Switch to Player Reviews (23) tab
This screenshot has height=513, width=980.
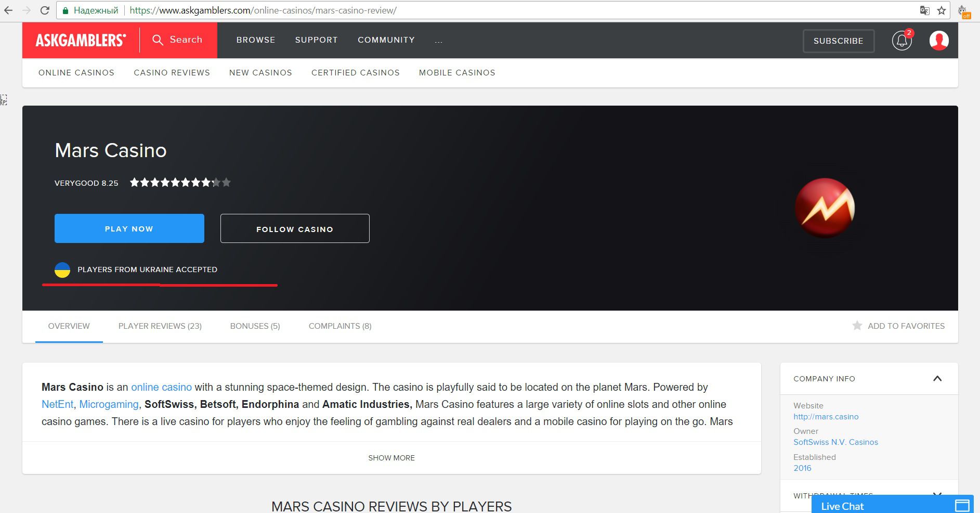(160, 326)
